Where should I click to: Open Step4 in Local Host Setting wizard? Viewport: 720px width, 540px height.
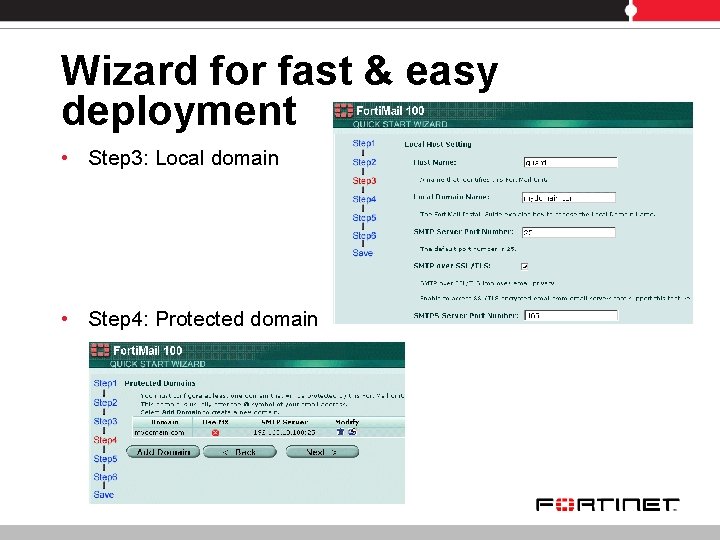point(364,199)
